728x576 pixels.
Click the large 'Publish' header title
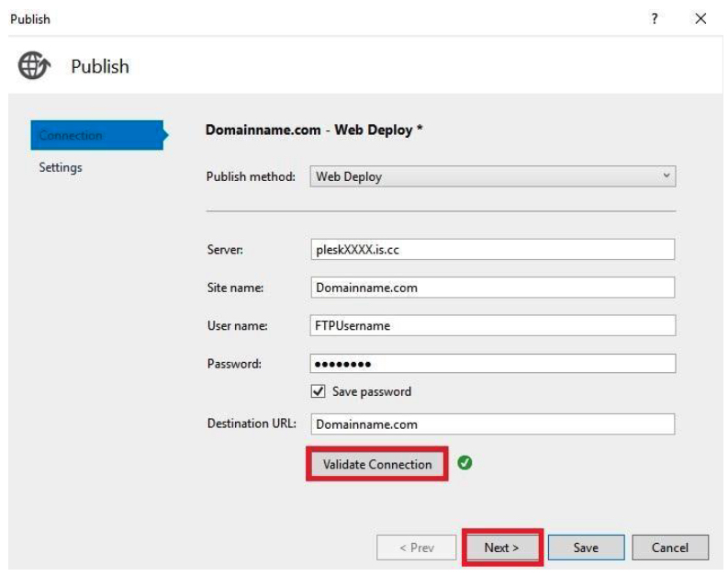[100, 66]
